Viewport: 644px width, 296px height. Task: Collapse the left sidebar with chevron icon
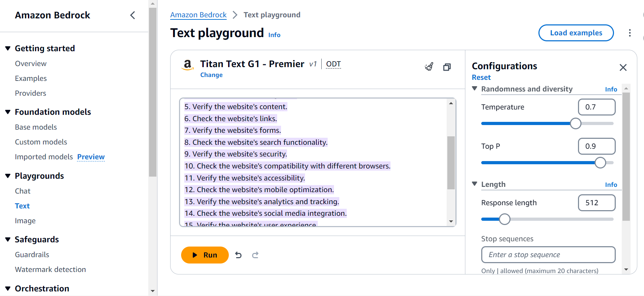tap(133, 15)
